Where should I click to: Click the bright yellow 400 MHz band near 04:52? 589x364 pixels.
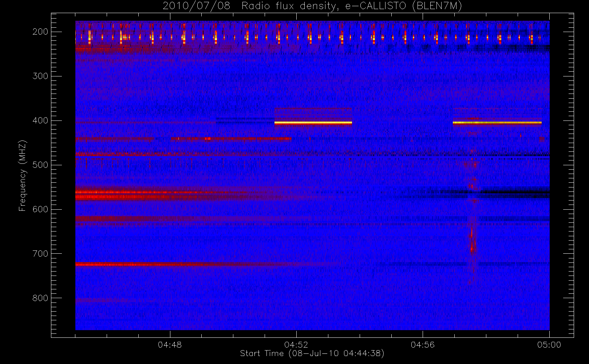[x=313, y=123]
